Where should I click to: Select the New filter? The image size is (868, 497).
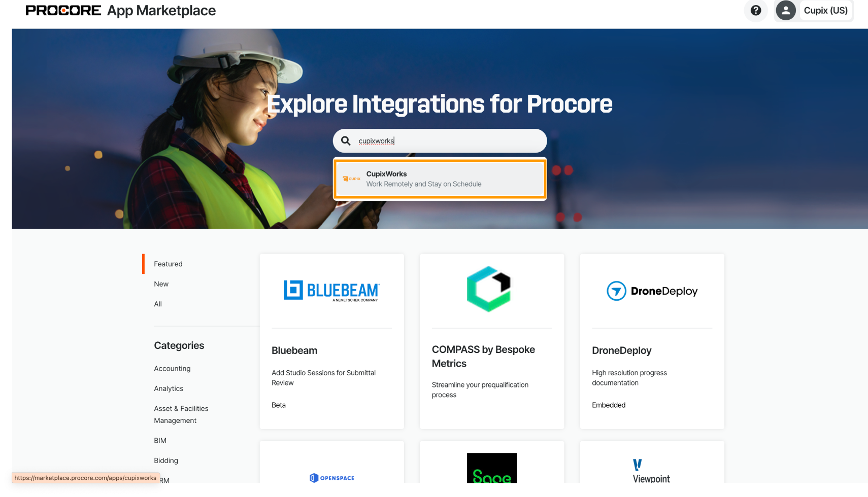[161, 284]
